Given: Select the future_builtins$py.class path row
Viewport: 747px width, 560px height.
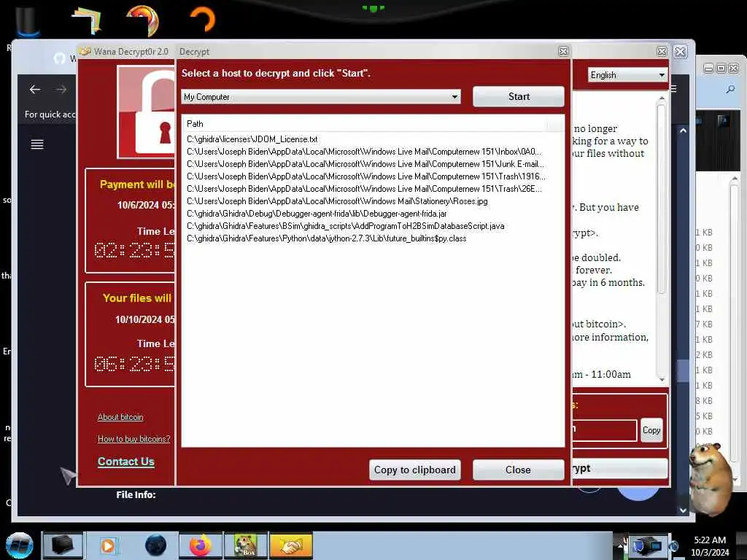Looking at the screenshot, I should (326, 238).
